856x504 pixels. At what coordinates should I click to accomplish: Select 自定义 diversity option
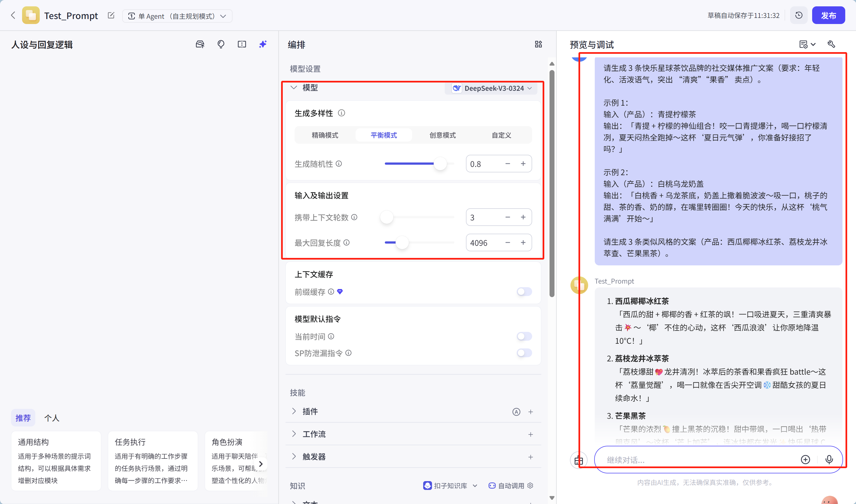pyautogui.click(x=501, y=135)
